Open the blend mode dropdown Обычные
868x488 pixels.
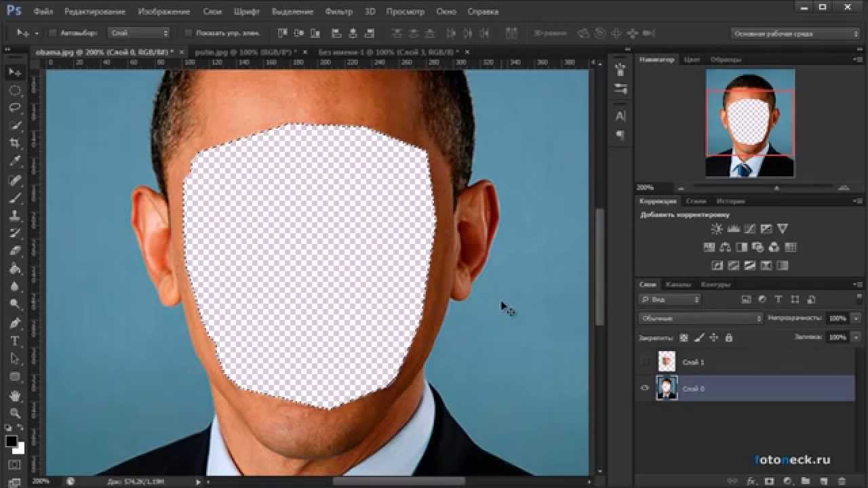click(x=701, y=318)
